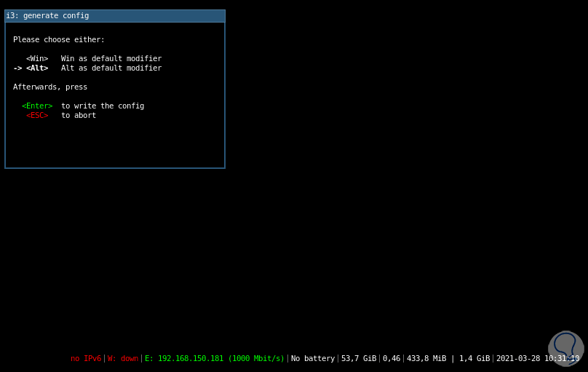Click 'to write the config' text

pyautogui.click(x=103, y=106)
